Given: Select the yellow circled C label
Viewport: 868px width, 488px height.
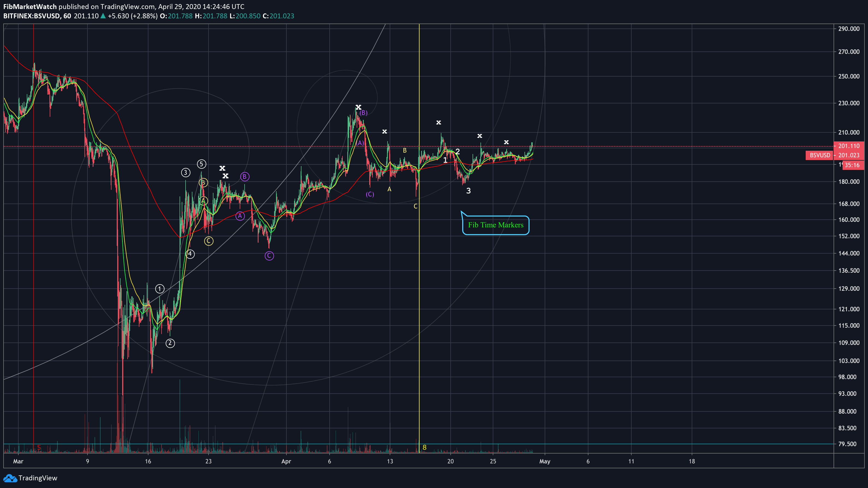Looking at the screenshot, I should (209, 241).
